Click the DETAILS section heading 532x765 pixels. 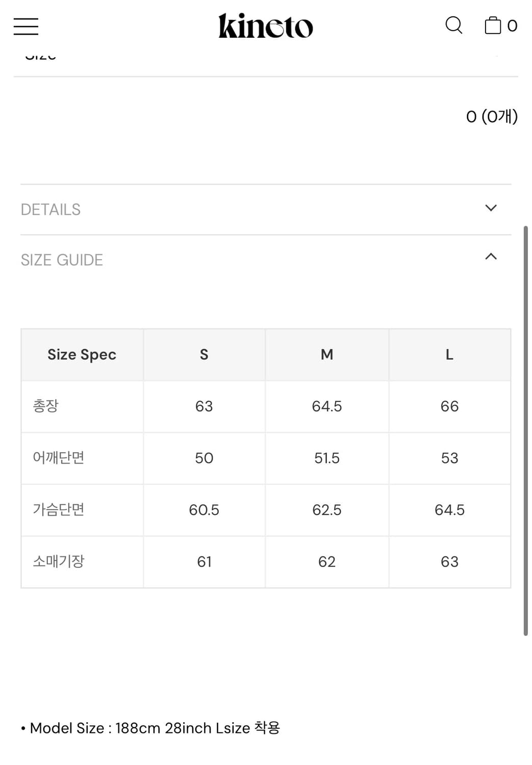coord(50,210)
